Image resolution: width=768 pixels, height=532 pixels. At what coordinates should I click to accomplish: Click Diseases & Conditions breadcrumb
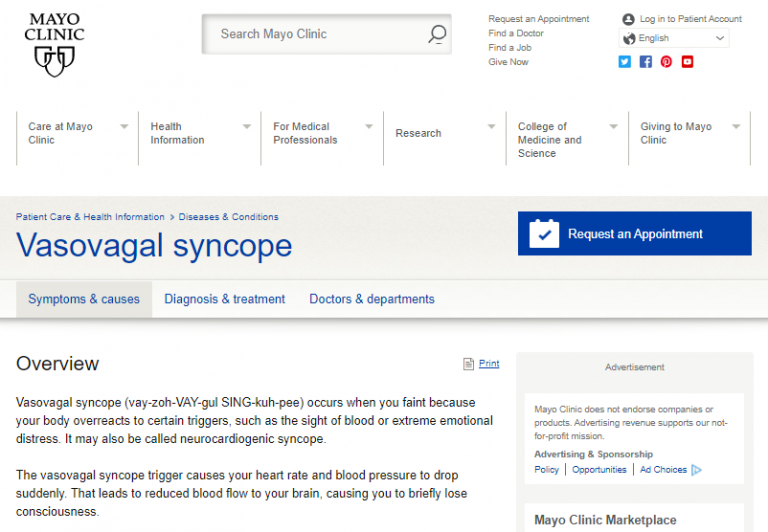point(228,217)
